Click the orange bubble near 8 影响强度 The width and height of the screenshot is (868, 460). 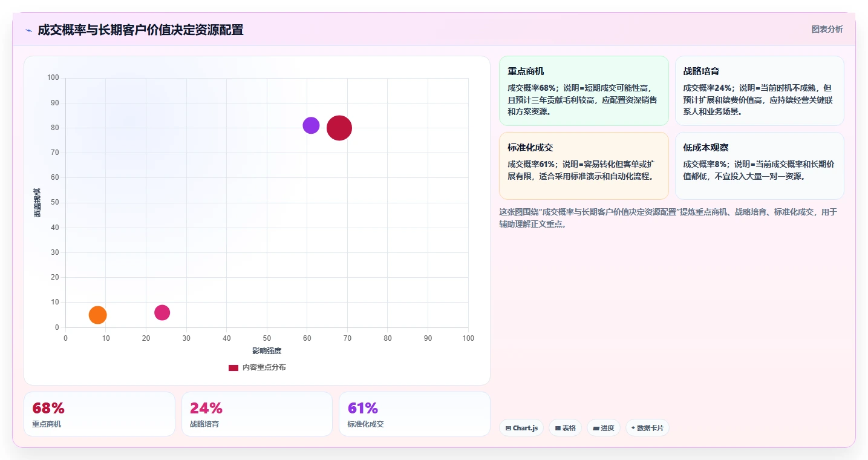coord(97,315)
